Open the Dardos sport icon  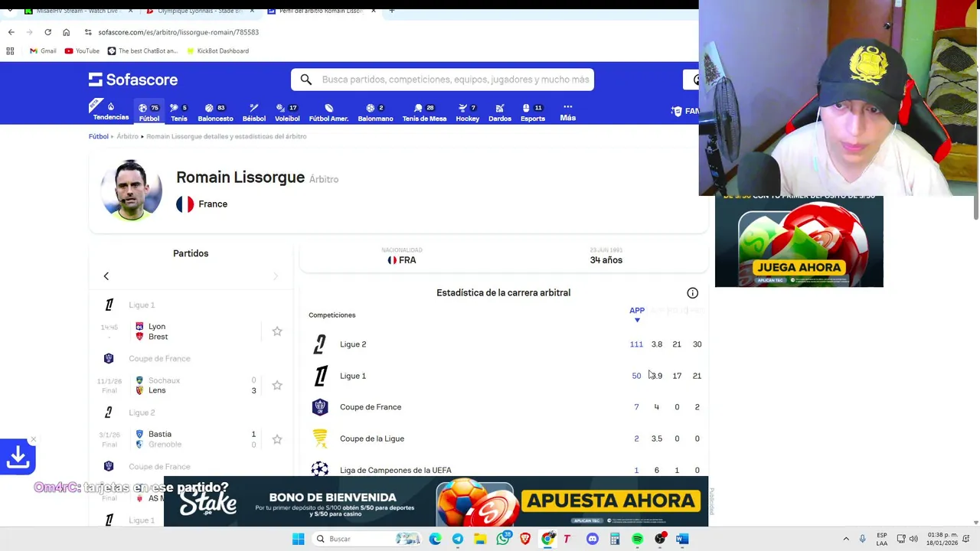point(500,112)
